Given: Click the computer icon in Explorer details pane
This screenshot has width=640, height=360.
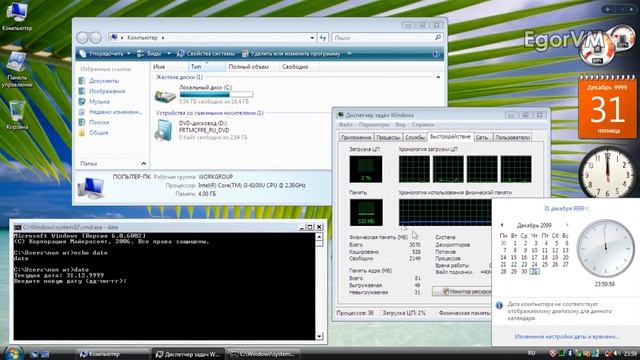Looking at the screenshot, I should coord(91,187).
